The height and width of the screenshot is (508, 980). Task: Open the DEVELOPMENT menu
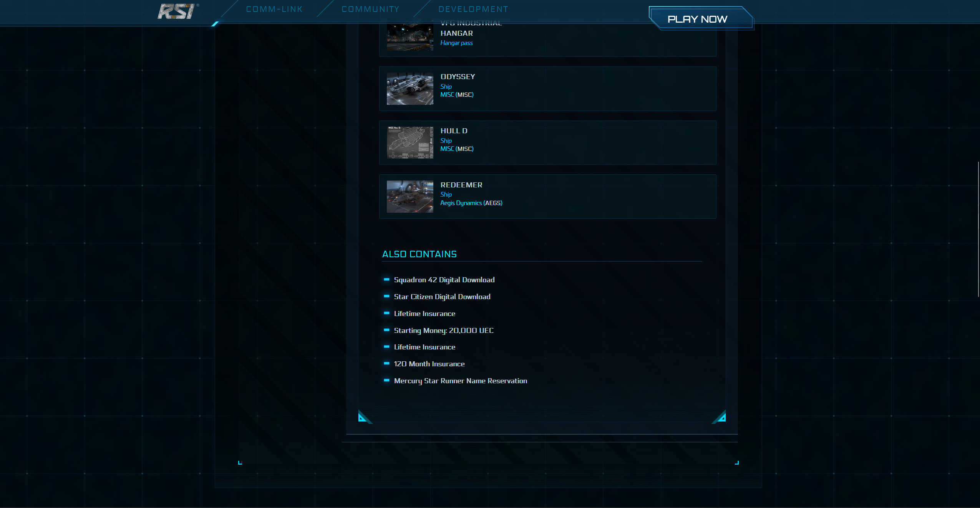(473, 9)
